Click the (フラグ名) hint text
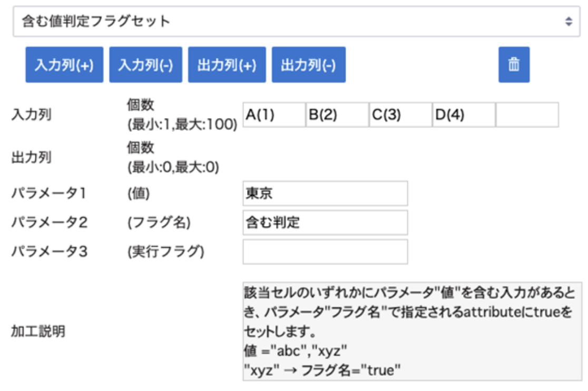 click(x=159, y=222)
